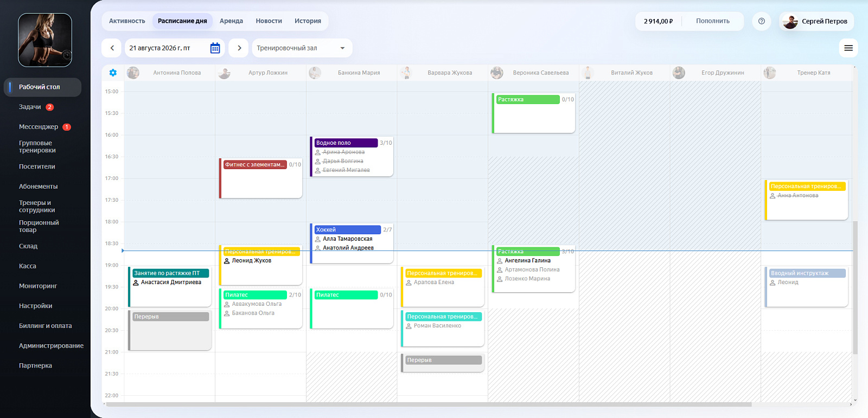This screenshot has height=418, width=868.
Task: Switch to the Аренда tab
Action: (231, 21)
